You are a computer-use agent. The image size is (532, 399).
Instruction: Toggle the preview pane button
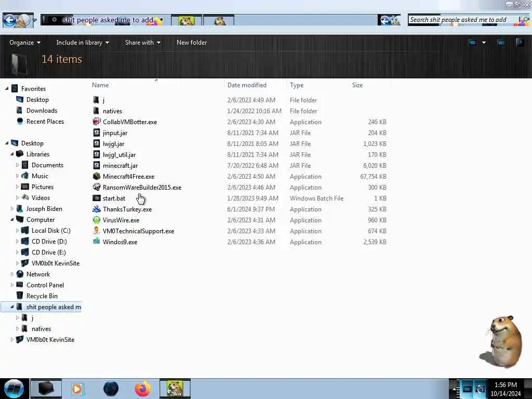coord(501,43)
